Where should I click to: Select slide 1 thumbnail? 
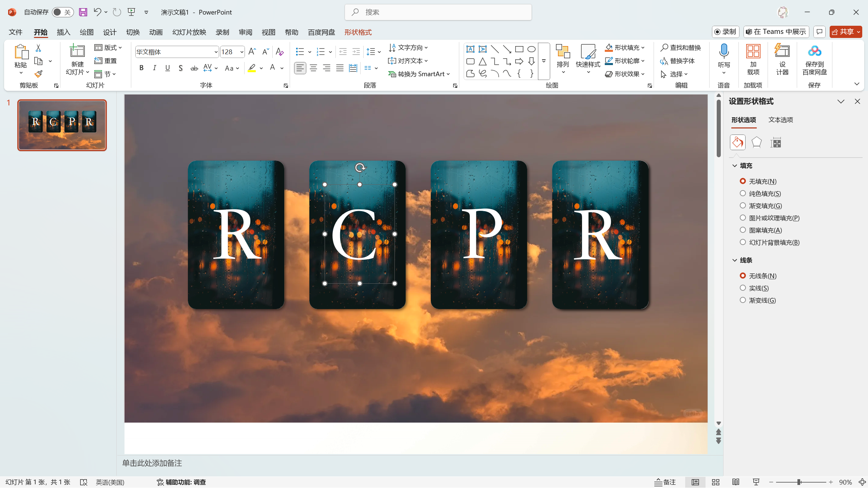(x=62, y=125)
